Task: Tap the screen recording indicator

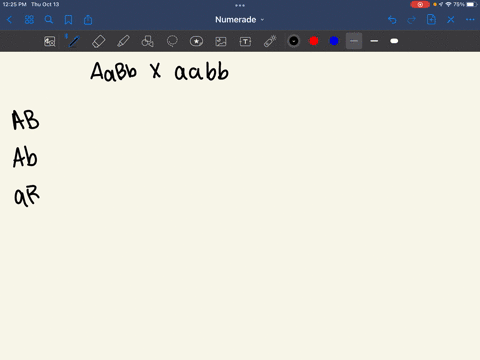Action: tap(420, 4)
